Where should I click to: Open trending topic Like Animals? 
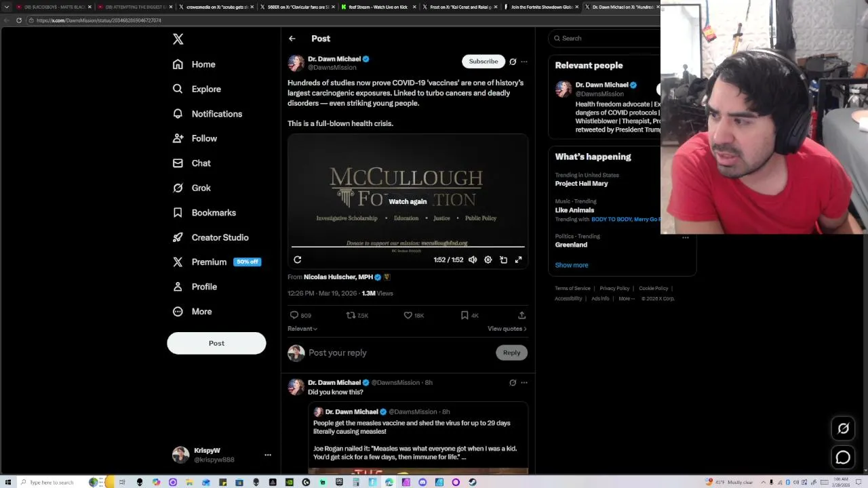[x=574, y=210]
